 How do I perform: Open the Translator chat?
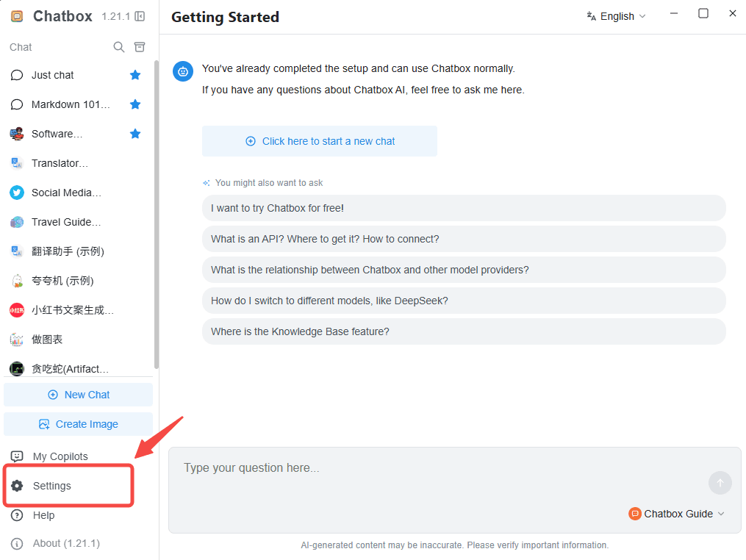coord(76,163)
